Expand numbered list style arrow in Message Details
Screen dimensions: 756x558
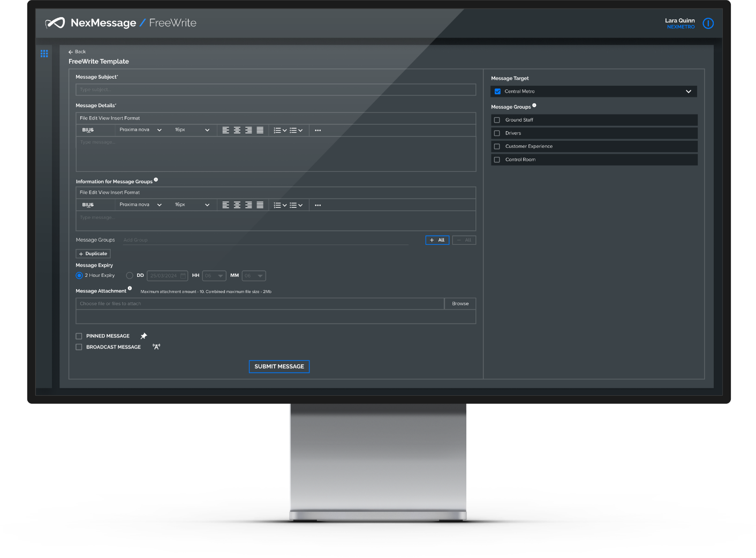pos(284,130)
